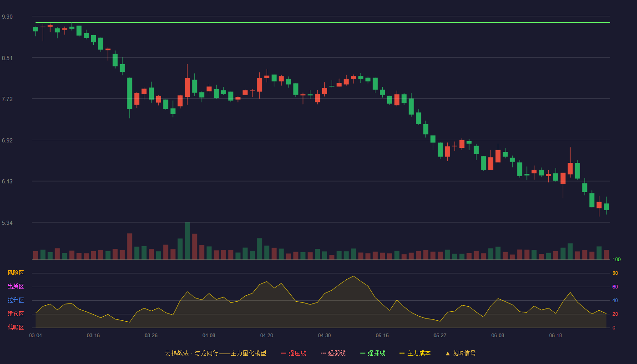Click the 建仓区 zone label
The height and width of the screenshot is (364, 637).
click(15, 314)
